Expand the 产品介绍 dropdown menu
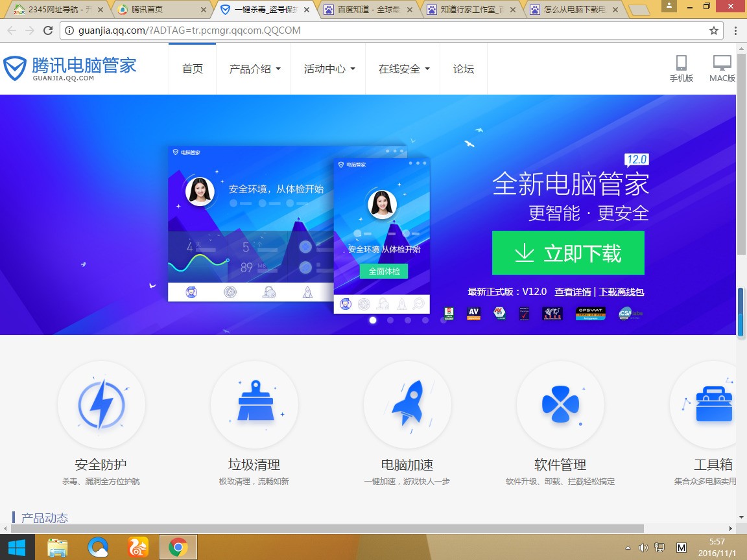747x560 pixels. point(254,69)
